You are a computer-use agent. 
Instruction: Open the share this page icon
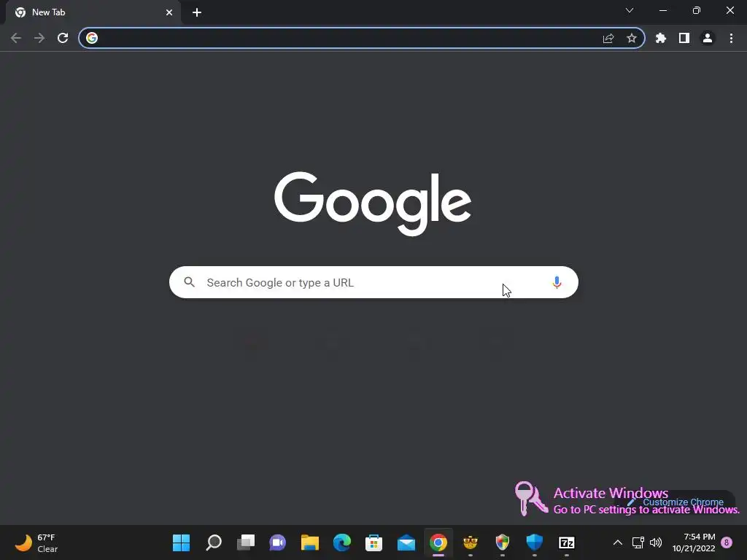(x=608, y=38)
